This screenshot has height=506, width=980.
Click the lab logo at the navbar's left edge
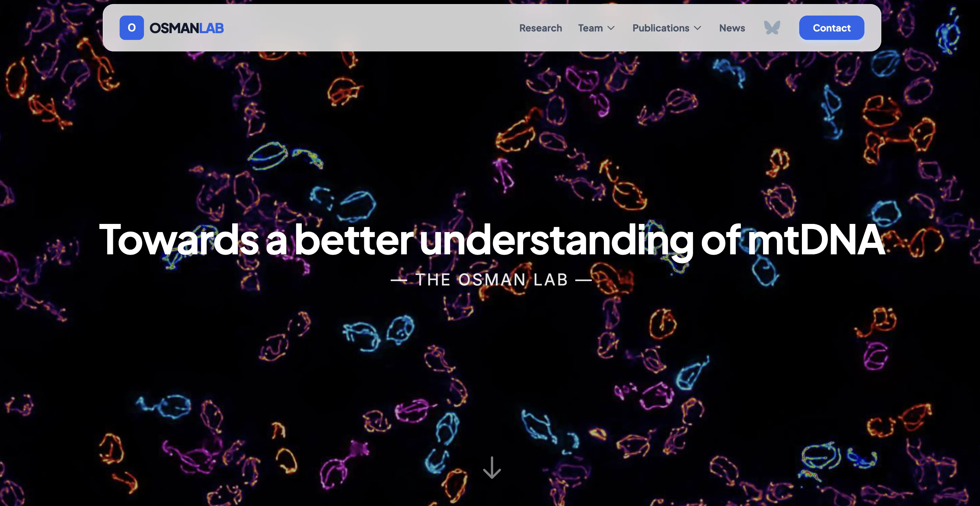(132, 27)
